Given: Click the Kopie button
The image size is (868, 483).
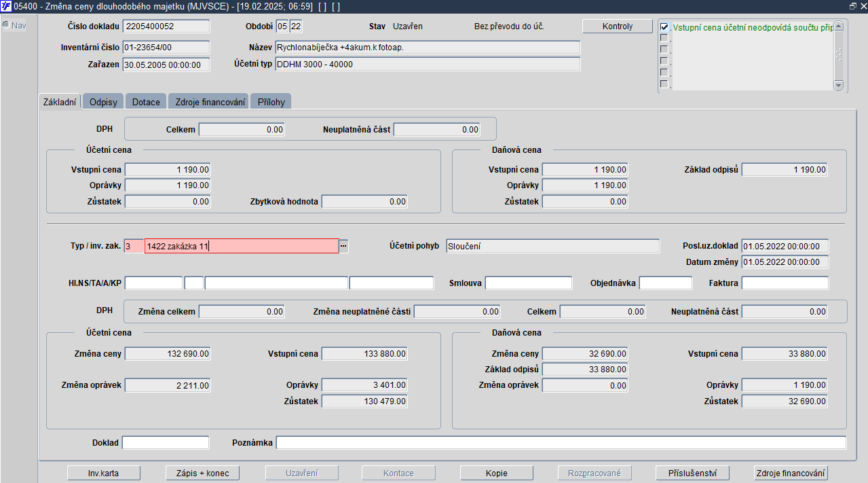Looking at the screenshot, I should tap(497, 473).
